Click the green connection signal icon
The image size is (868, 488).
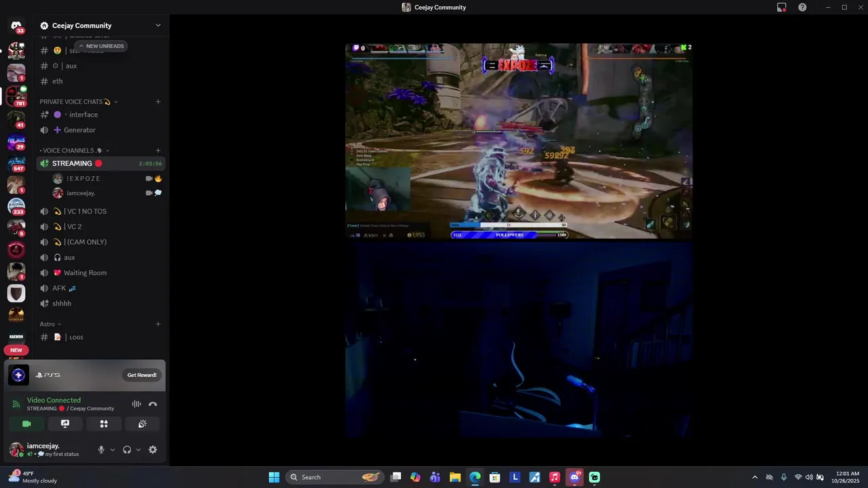click(16, 404)
